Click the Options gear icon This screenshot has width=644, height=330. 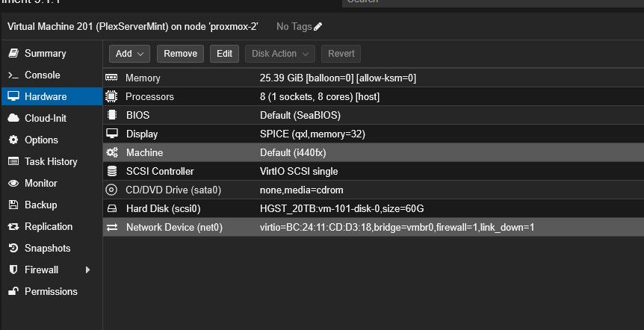click(13, 140)
